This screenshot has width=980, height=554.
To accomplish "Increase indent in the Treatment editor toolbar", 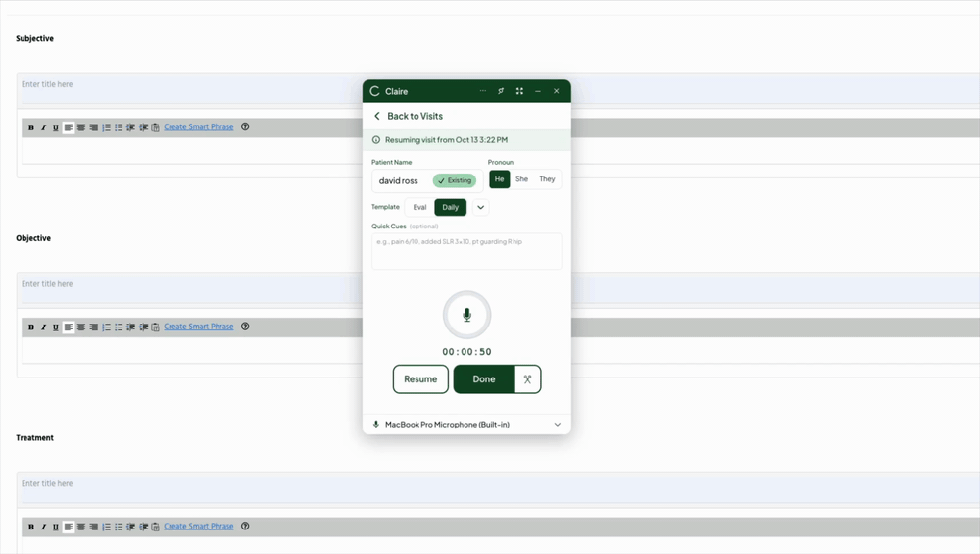I will tap(144, 528).
